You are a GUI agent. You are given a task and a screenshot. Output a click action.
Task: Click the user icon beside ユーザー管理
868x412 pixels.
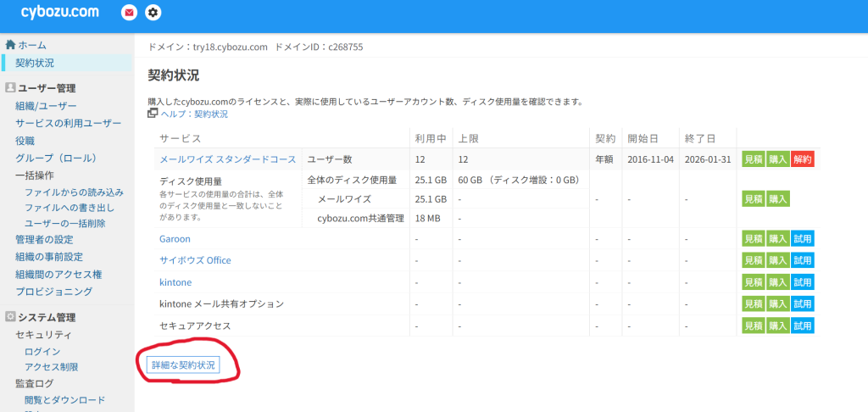[9, 88]
